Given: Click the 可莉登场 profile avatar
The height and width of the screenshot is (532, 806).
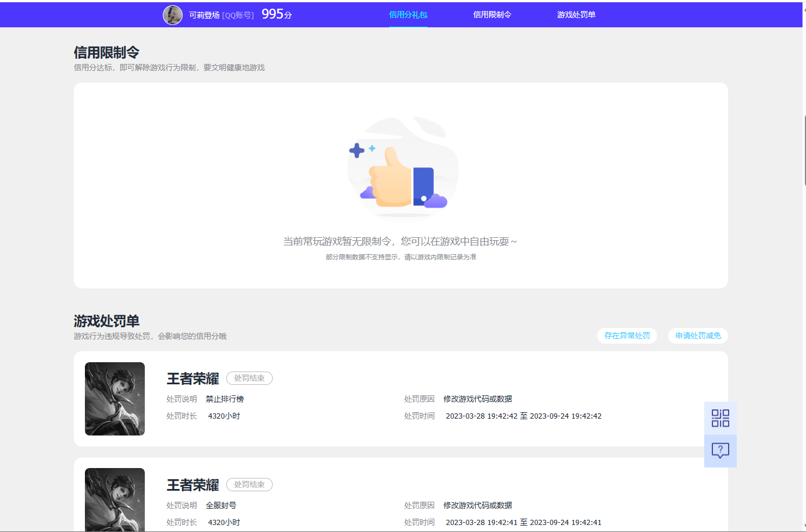Looking at the screenshot, I should pyautogui.click(x=173, y=15).
